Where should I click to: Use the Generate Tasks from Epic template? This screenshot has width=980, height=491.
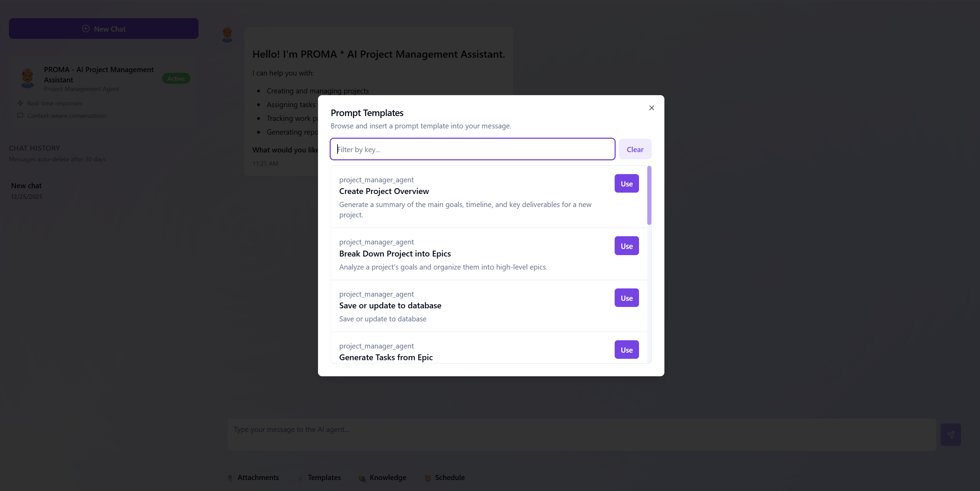tap(626, 350)
